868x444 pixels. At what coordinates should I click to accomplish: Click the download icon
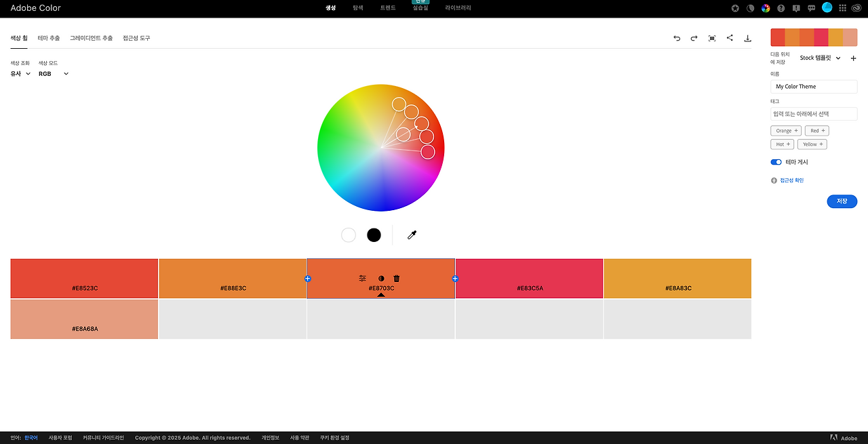[x=747, y=39]
